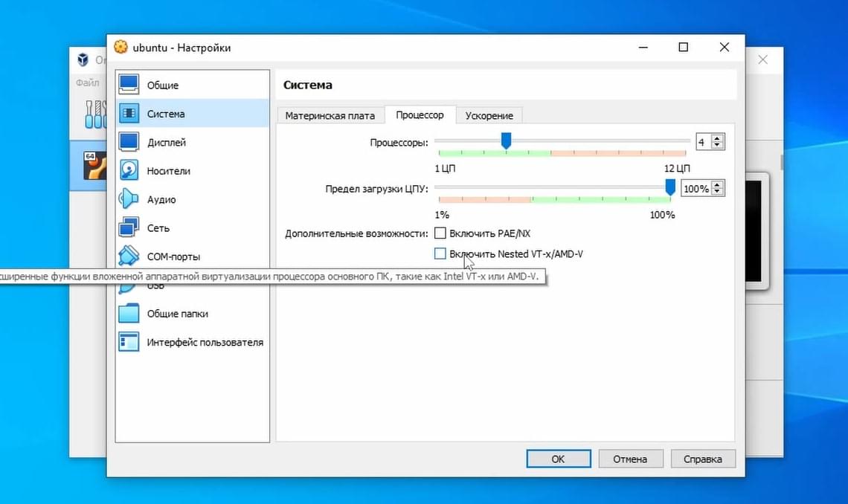Enable the Включить PAE/NX checkbox

(440, 233)
